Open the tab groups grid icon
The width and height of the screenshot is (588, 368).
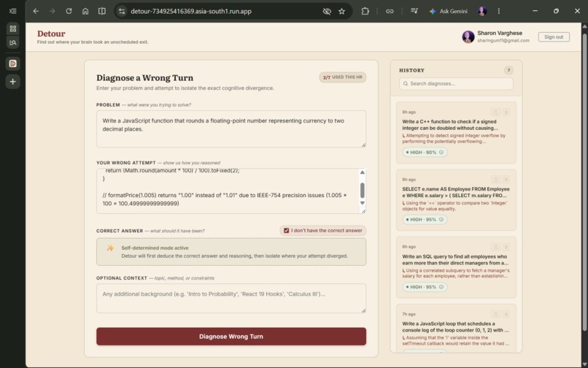tap(12, 29)
